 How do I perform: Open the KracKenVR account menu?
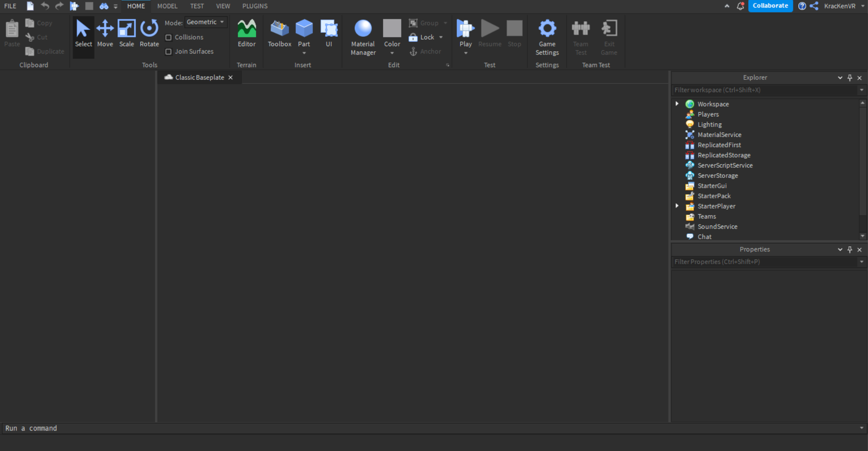click(844, 6)
